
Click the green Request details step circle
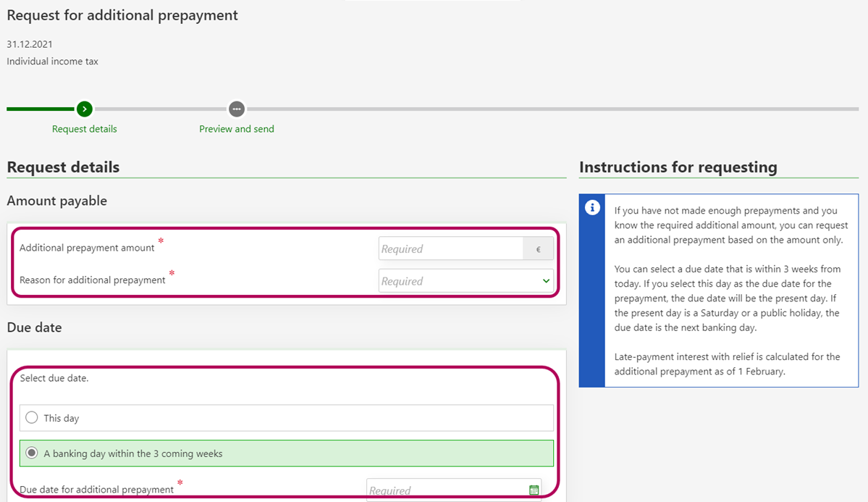pyautogui.click(x=85, y=109)
